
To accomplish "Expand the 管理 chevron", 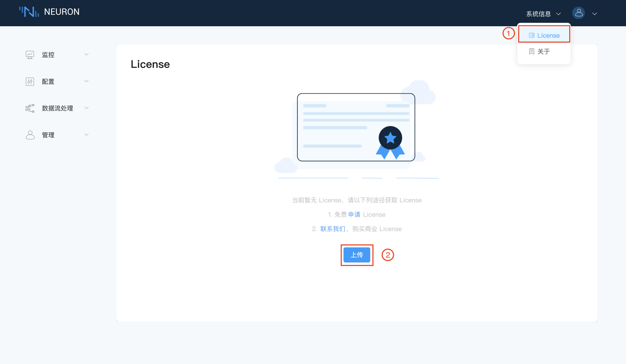I will pos(86,135).
